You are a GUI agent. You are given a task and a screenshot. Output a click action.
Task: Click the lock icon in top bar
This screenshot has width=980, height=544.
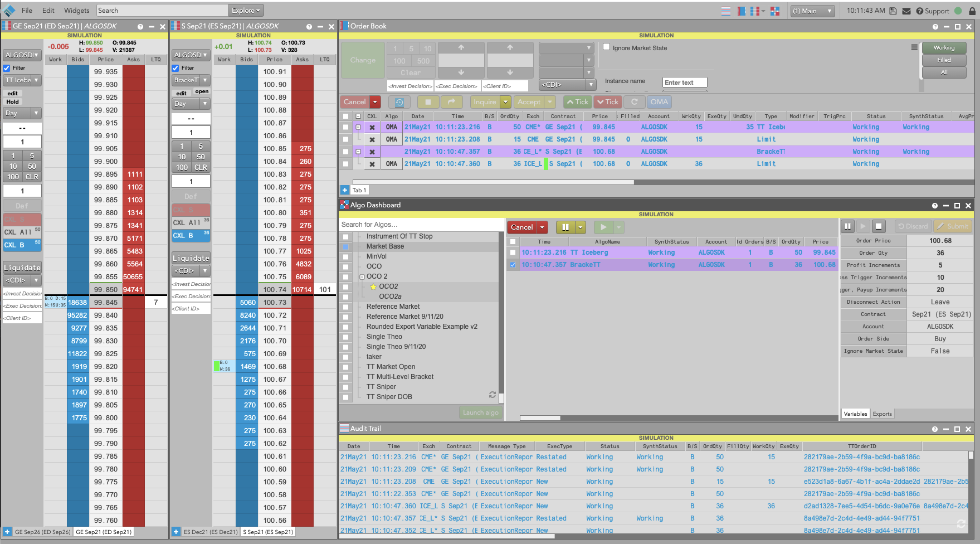972,11
